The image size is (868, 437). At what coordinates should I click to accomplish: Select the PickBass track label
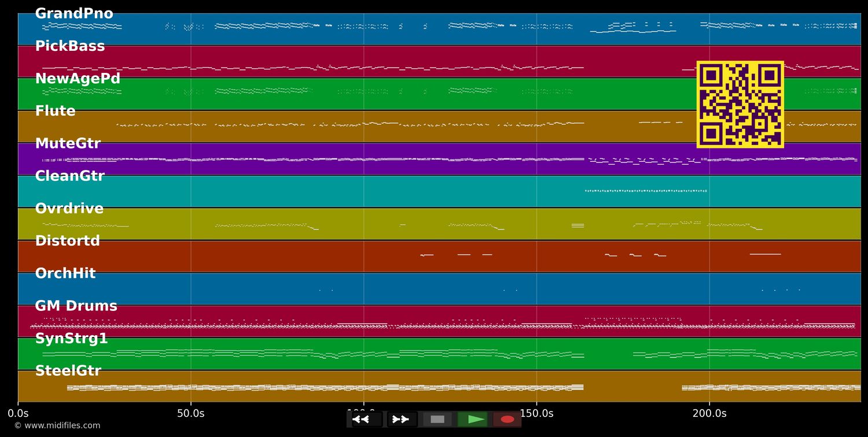pyautogui.click(x=70, y=46)
